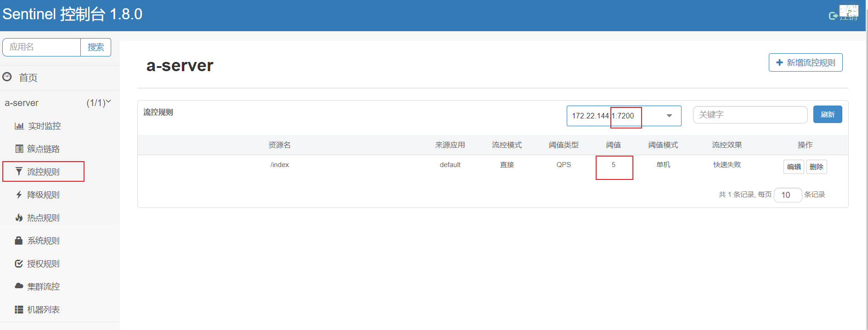Image resolution: width=868 pixels, height=330 pixels.
Task: Open the 首页 home page
Action: [28, 78]
